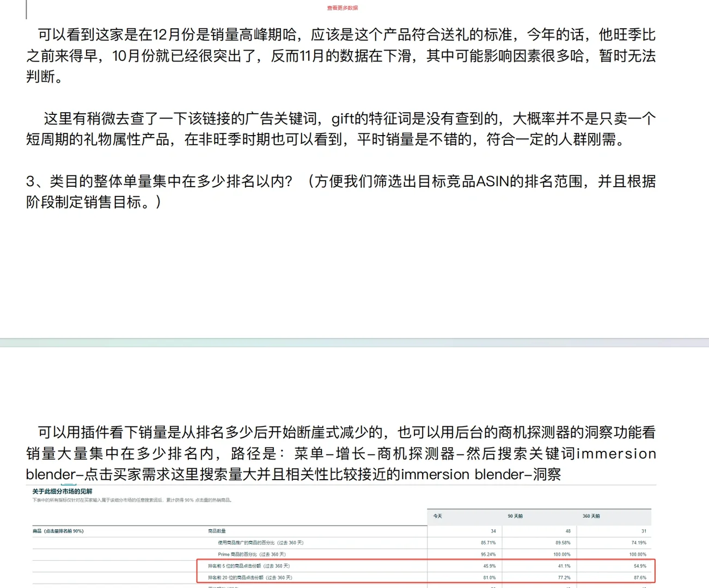
Task: Click the row label 商品 (点击量排名前 90%)
Action: click(x=58, y=531)
